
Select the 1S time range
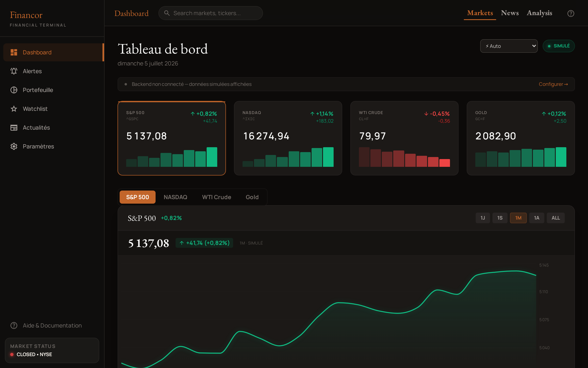tap(500, 218)
